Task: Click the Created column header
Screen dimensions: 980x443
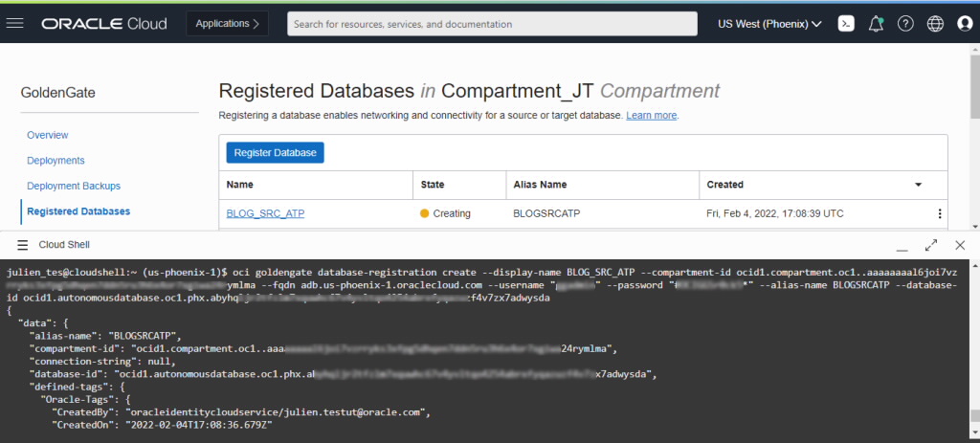Action: (x=725, y=185)
